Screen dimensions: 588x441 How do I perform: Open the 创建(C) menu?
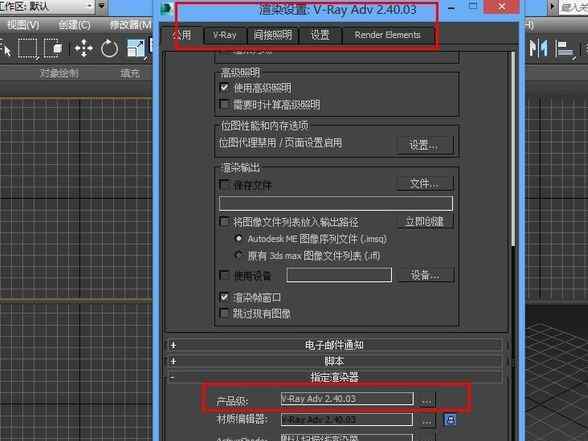click(x=74, y=25)
